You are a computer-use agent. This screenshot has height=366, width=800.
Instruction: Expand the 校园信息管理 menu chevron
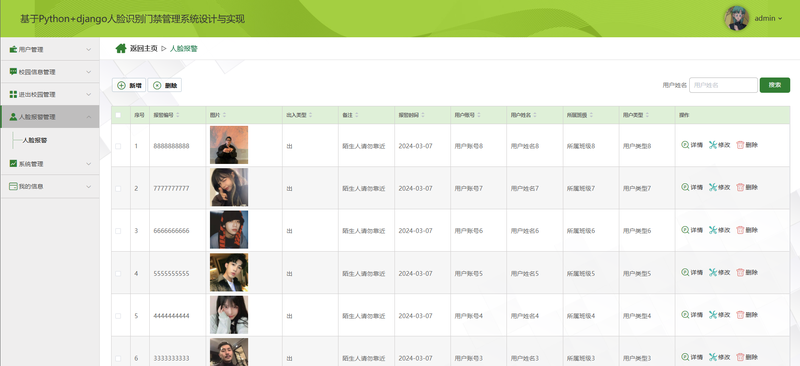click(x=88, y=72)
